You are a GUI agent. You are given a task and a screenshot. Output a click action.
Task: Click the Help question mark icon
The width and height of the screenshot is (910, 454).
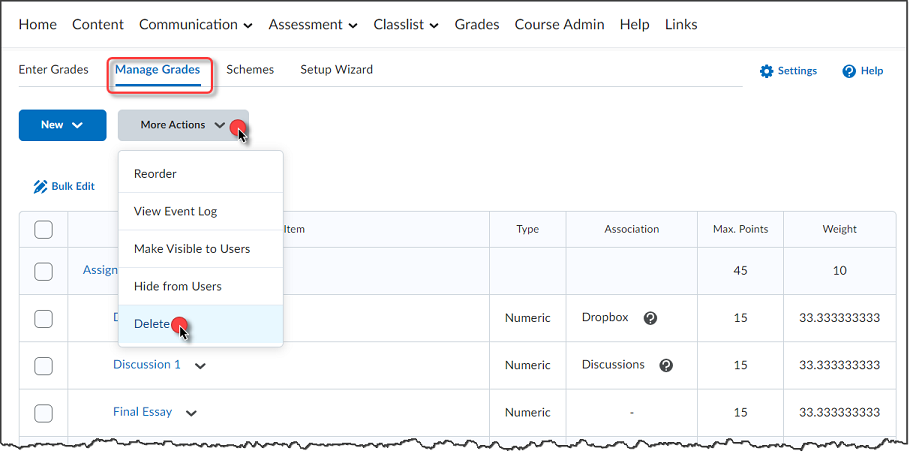[849, 71]
